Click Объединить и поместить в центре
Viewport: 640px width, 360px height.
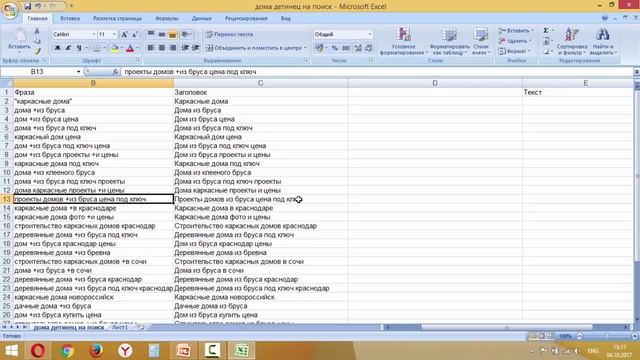point(256,48)
